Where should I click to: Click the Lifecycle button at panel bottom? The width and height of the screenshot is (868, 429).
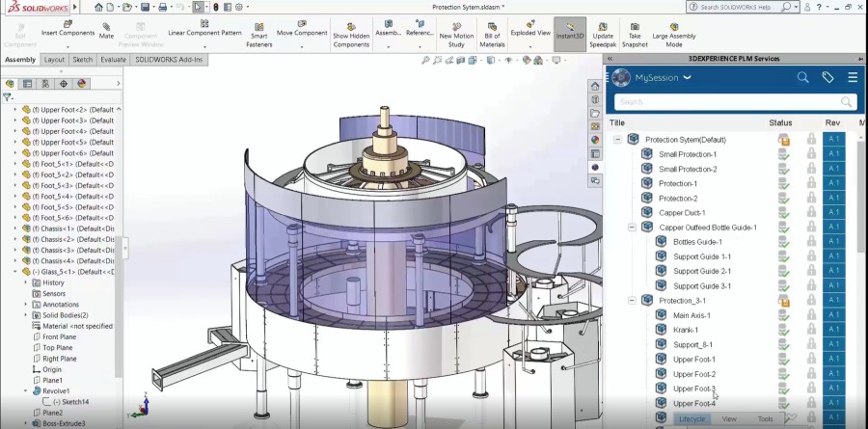click(692, 419)
